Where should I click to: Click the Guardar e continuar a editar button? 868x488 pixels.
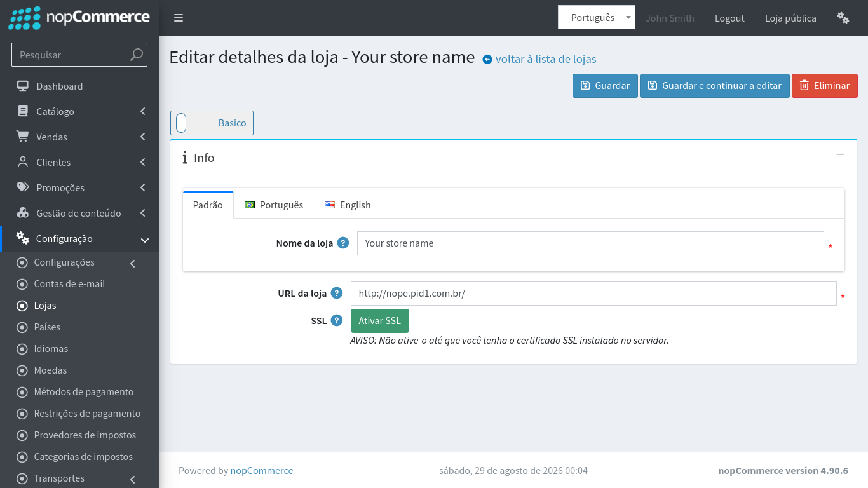tap(715, 86)
